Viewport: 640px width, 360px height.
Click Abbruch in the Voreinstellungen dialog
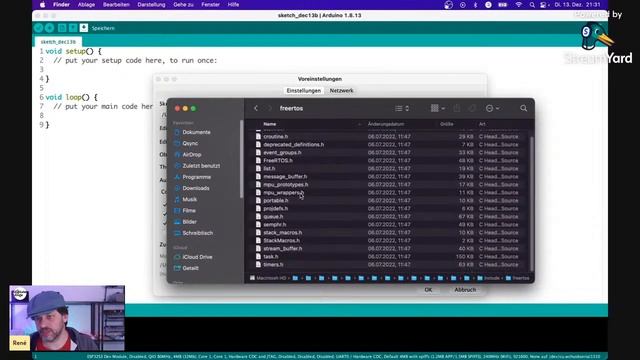pos(465,290)
